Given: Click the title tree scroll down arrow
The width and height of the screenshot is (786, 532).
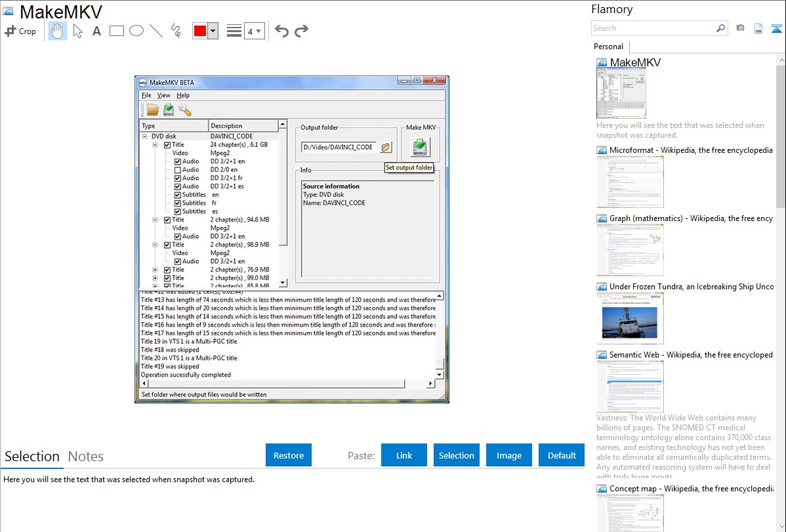Looking at the screenshot, I should 283,283.
